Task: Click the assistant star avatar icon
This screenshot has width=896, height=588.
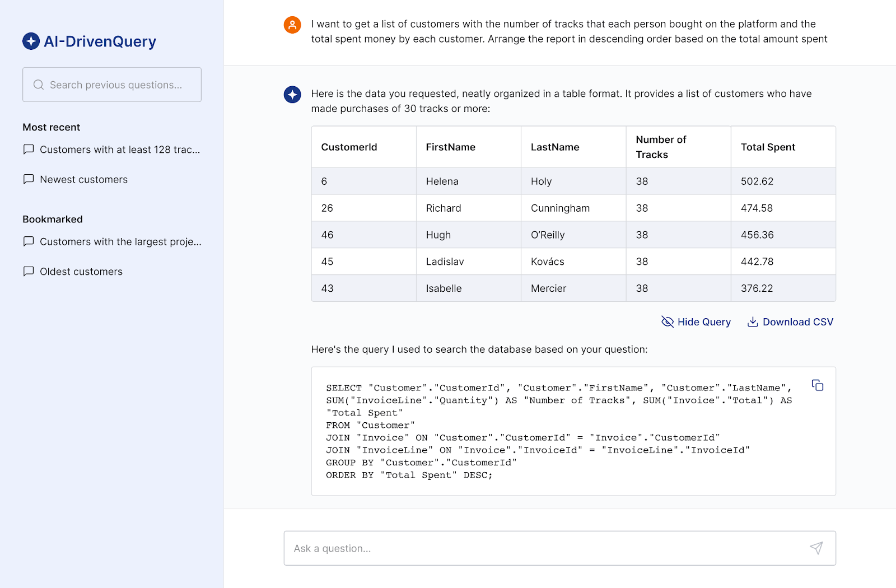Action: (x=292, y=94)
